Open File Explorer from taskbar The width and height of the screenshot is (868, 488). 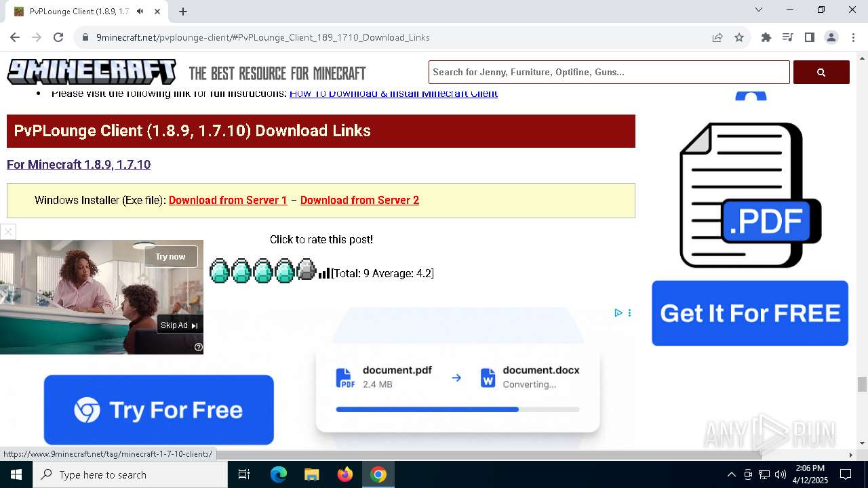[x=311, y=474]
